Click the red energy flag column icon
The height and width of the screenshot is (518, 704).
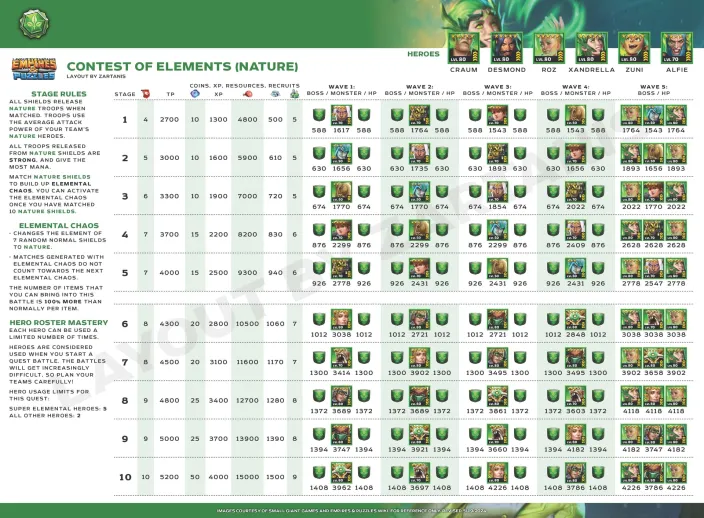(146, 93)
